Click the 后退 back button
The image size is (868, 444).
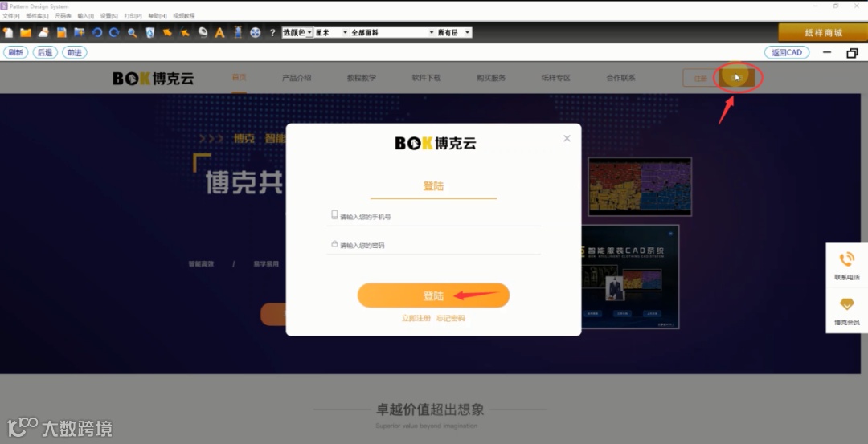[45, 52]
